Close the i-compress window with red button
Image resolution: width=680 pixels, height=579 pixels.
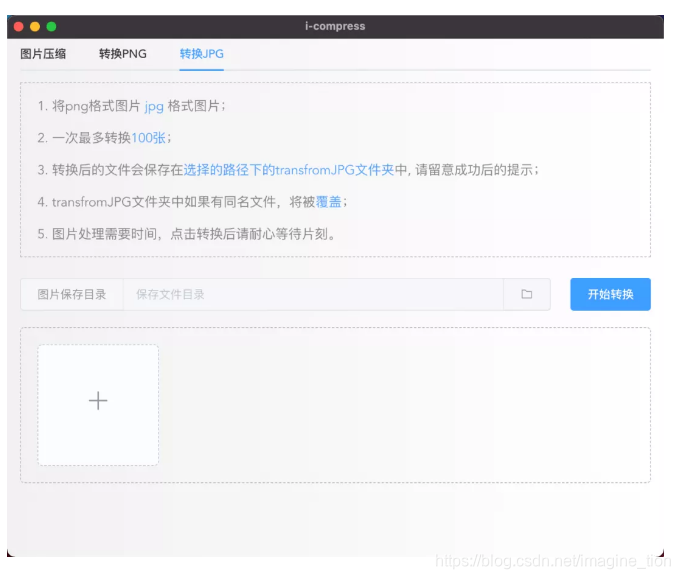coord(18,26)
